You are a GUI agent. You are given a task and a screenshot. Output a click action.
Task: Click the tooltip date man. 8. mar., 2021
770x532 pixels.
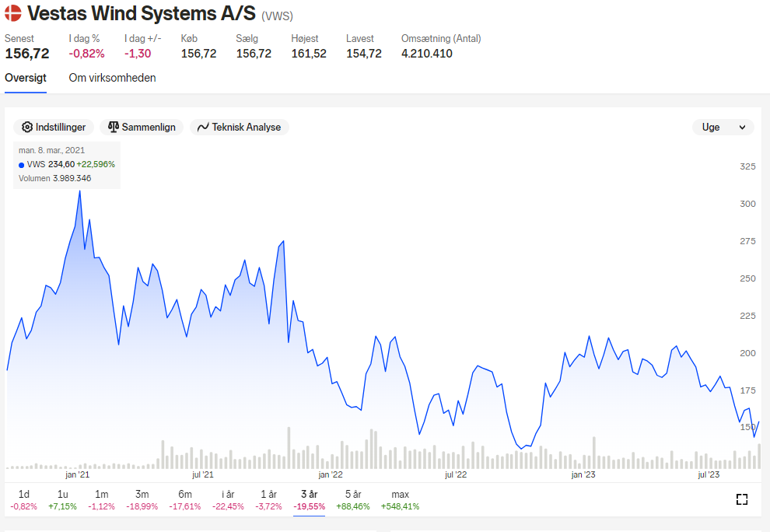51,150
